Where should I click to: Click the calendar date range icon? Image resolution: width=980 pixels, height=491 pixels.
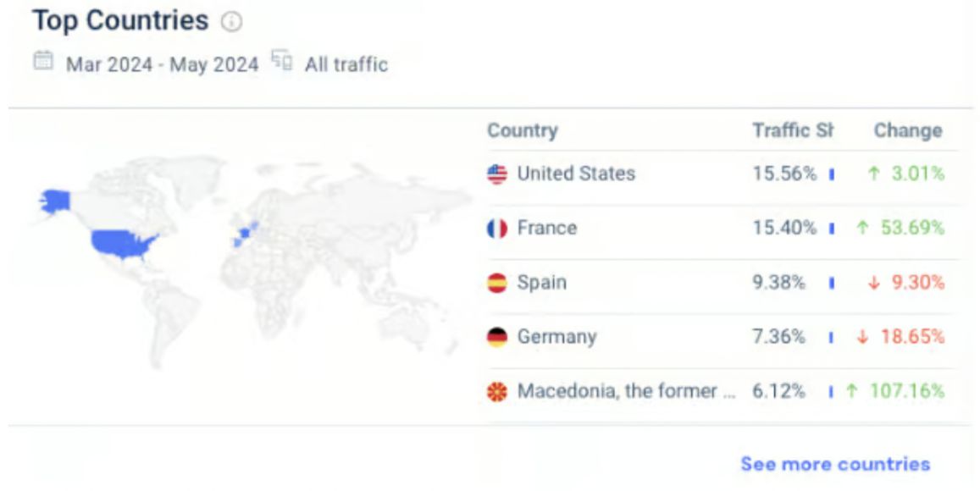point(43,62)
